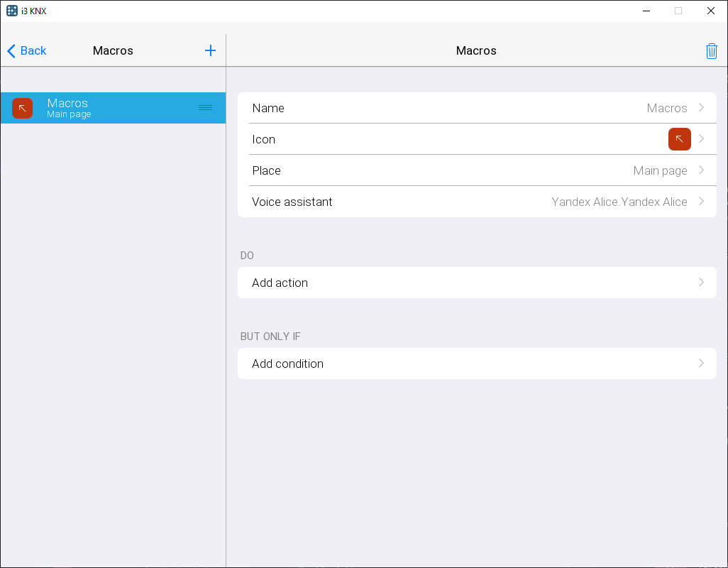Screen dimensions: 728x568
Task: Close the i3 KNX window
Action: pyautogui.click(x=710, y=11)
